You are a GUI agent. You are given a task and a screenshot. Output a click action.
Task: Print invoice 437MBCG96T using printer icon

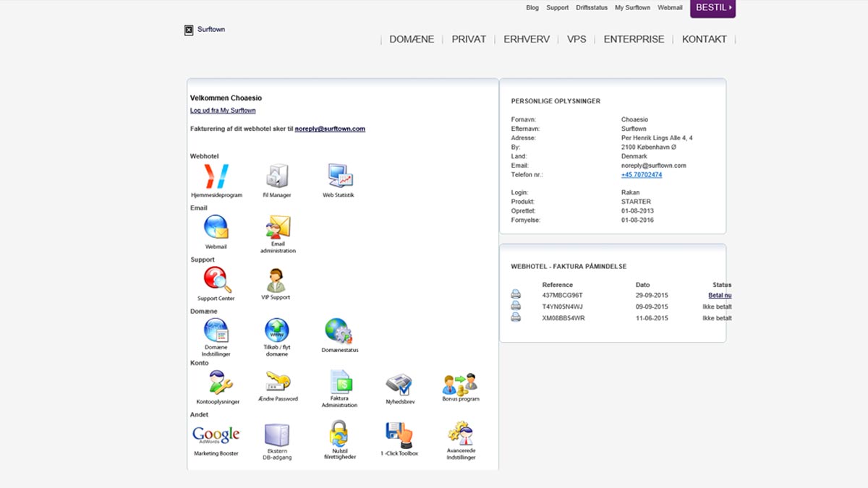coord(516,294)
